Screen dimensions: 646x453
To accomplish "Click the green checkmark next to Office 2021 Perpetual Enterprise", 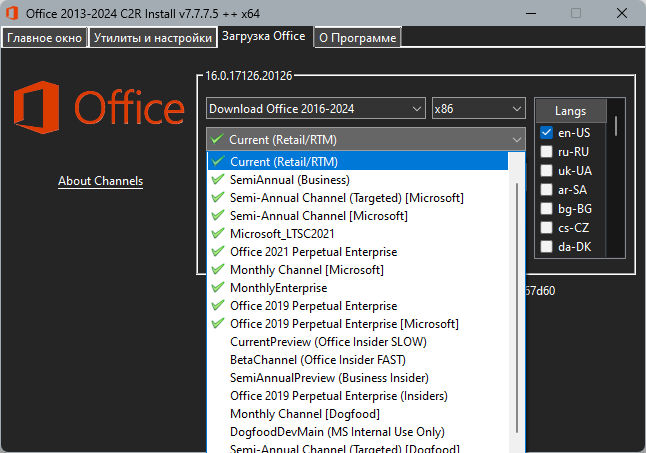I will pyautogui.click(x=218, y=252).
